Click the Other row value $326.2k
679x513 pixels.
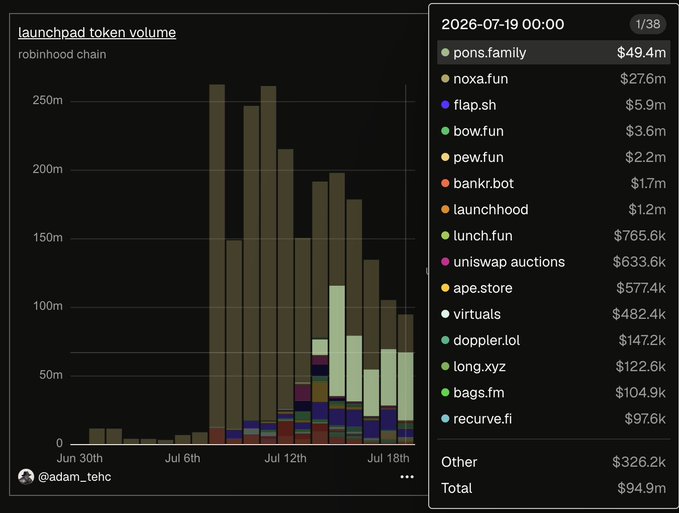tap(639, 462)
